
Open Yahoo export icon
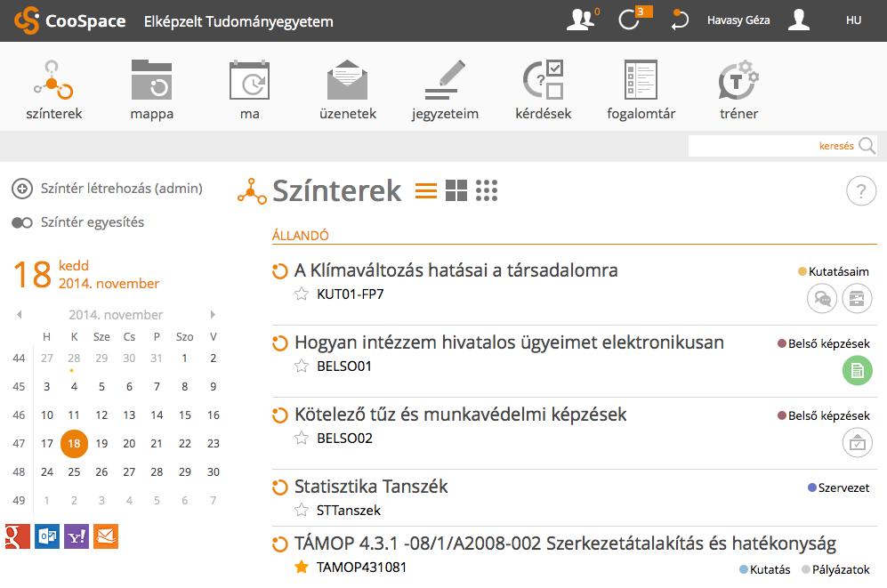tap(77, 536)
